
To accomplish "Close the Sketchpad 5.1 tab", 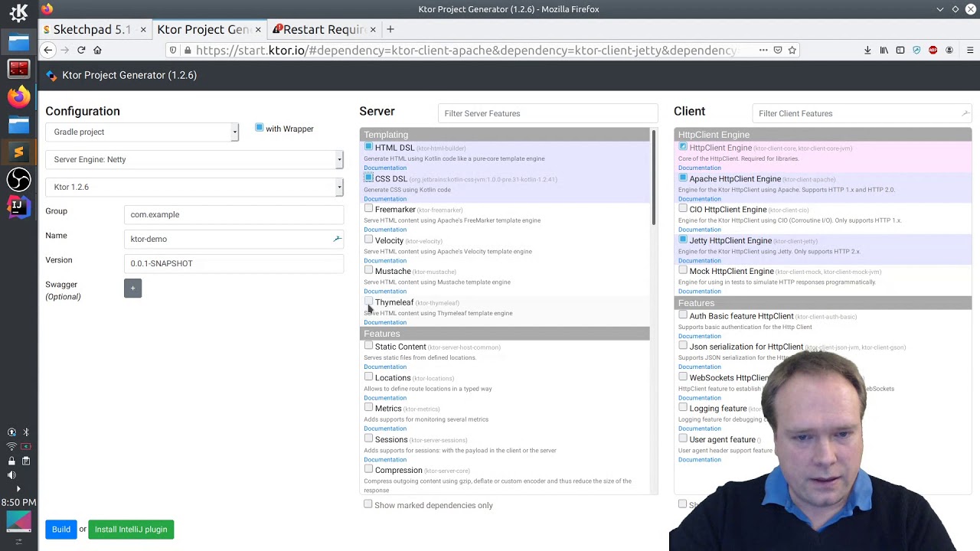I will [143, 30].
